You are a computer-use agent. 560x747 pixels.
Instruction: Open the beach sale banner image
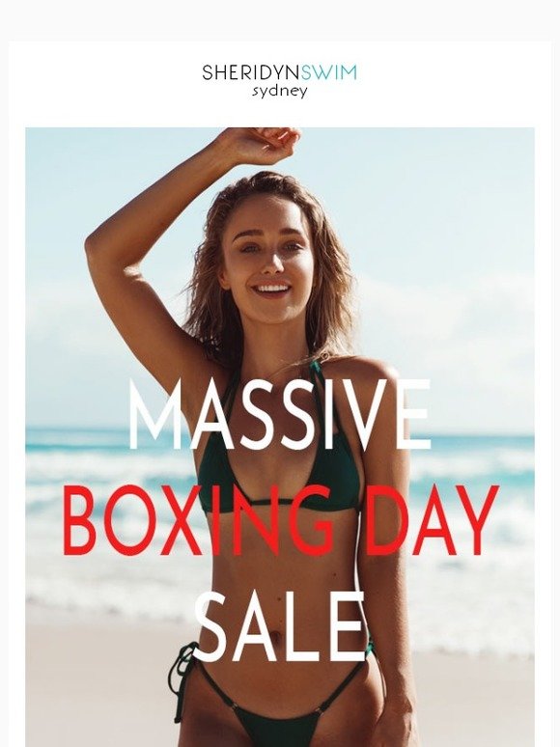pos(280,437)
